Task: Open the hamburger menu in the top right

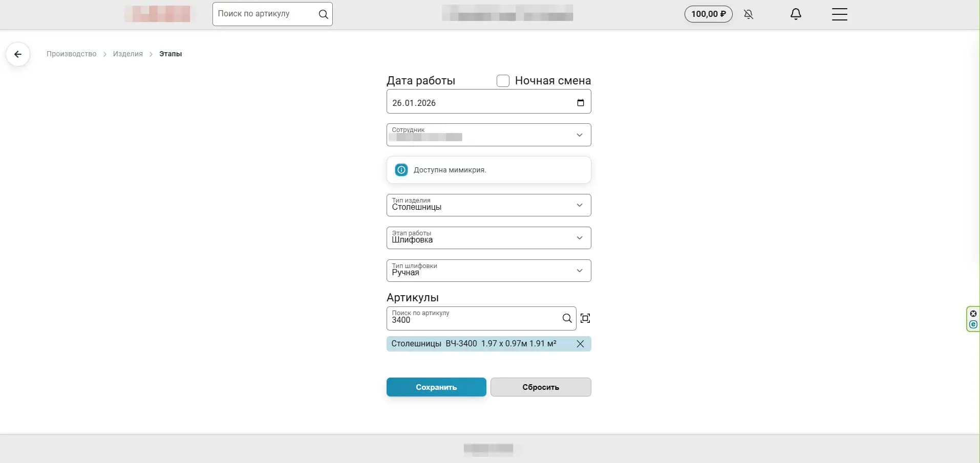Action: point(840,14)
